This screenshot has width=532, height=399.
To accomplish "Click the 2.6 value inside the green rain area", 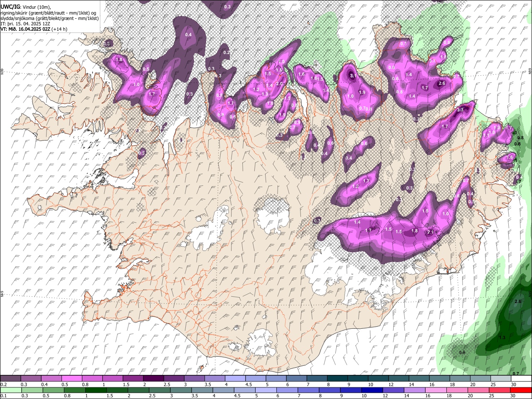I will pyautogui.click(x=518, y=301).
